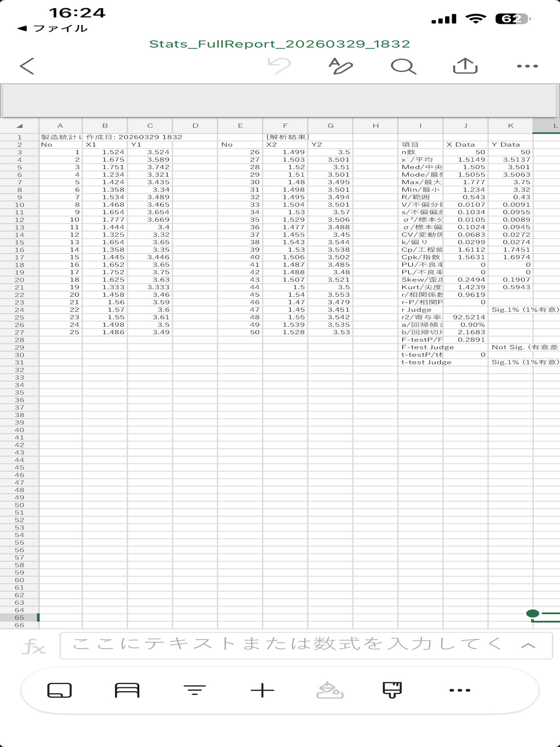Select the correlation value 0.9619

tap(466, 295)
